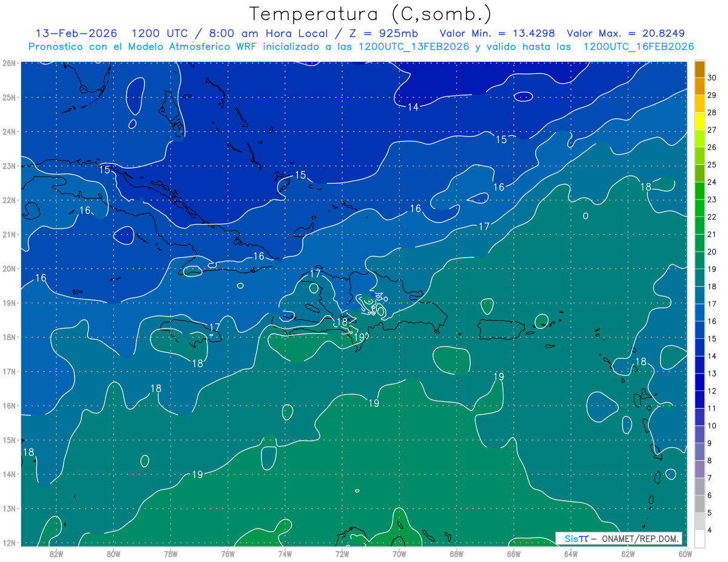Screen dimensions: 728x562
Task: Click the blue band between 15 and 16
Action: [699, 330]
